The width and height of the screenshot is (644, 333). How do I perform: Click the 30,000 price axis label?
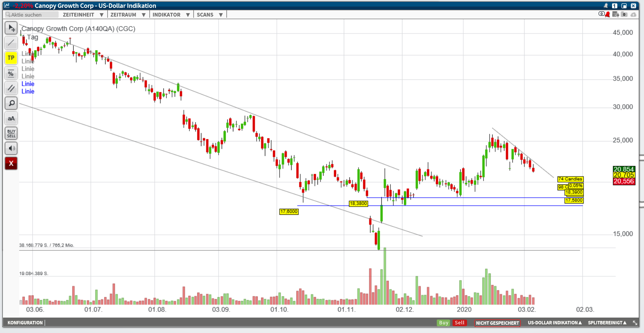pyautogui.click(x=623, y=107)
